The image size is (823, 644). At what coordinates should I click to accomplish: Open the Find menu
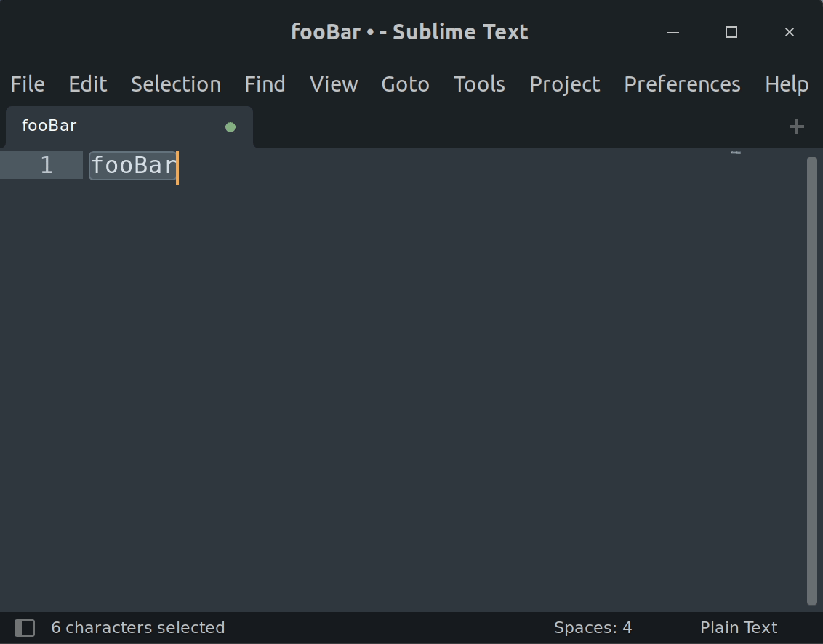tap(265, 84)
